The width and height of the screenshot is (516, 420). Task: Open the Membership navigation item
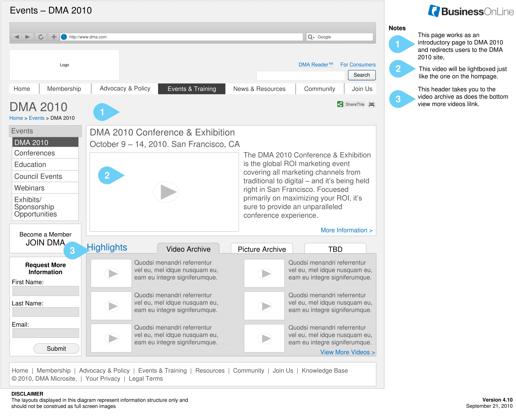(64, 89)
